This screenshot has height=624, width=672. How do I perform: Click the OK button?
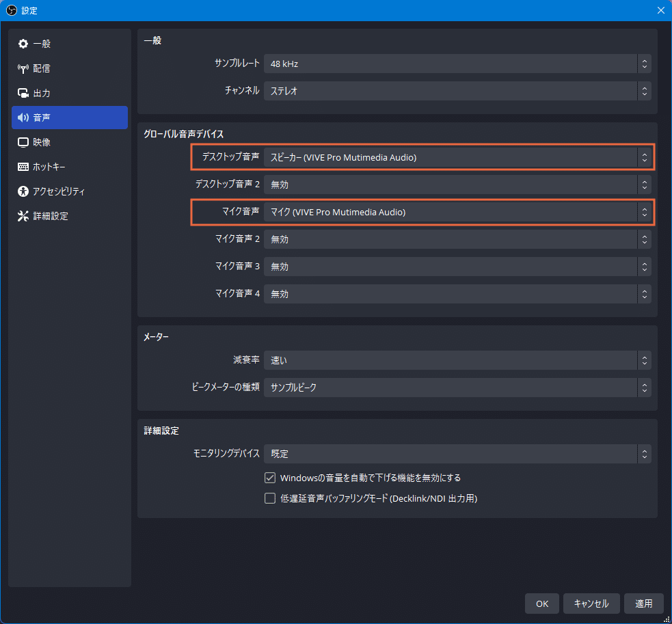541,603
